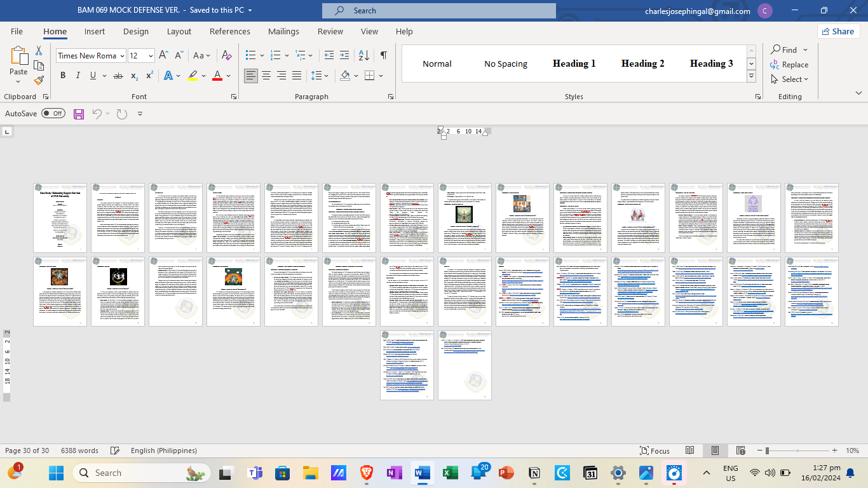This screenshot has width=868, height=488.
Task: Open the References ribbon tab
Action: click(x=230, y=31)
